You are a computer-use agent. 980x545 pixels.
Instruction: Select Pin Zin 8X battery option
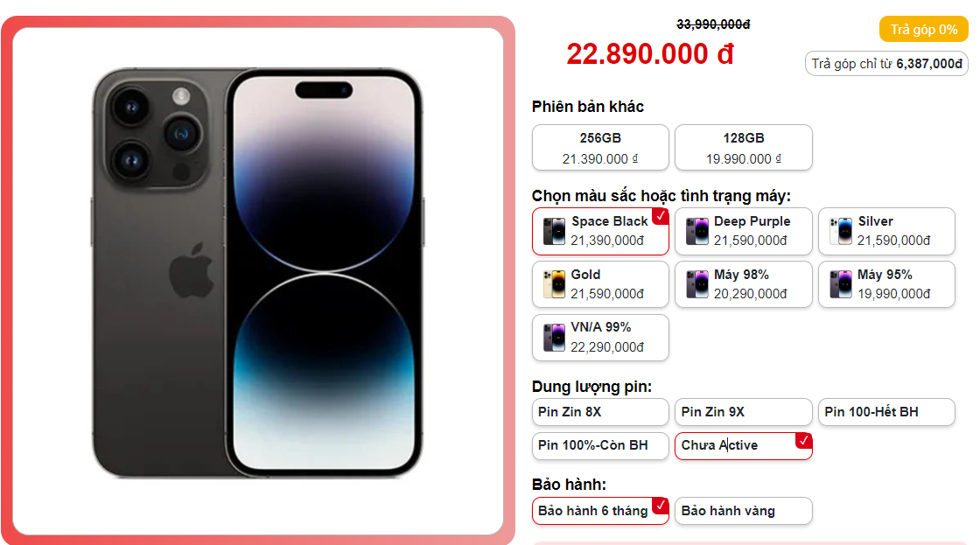(600, 412)
